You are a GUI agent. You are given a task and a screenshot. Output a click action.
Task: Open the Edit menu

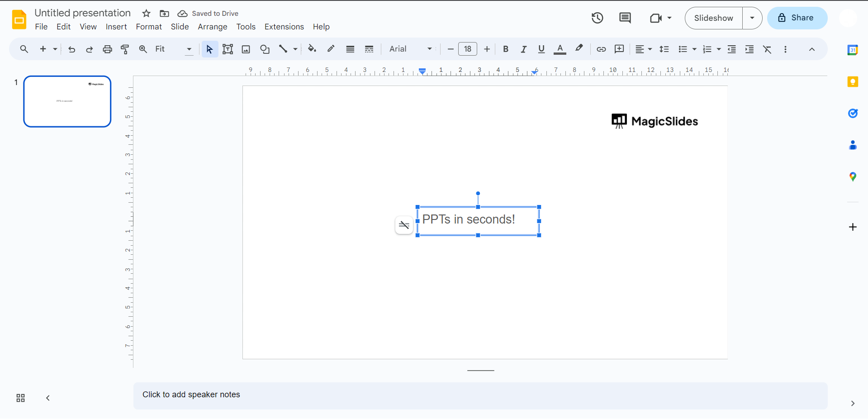pos(63,27)
